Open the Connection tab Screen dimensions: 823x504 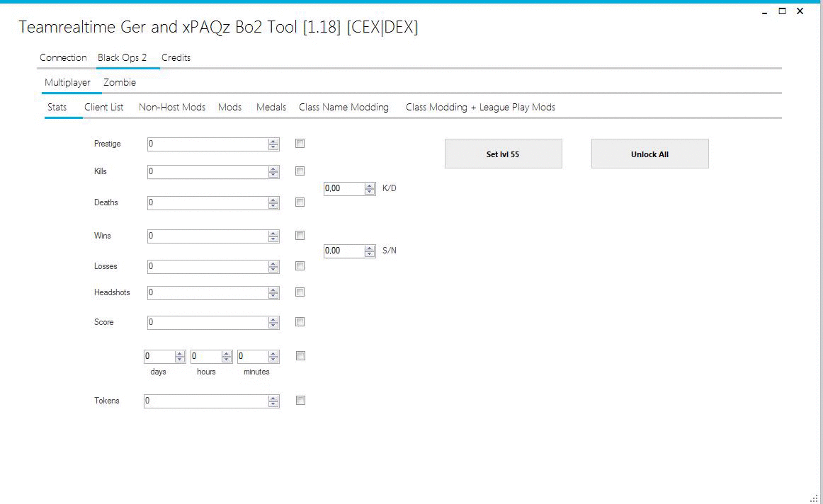click(x=63, y=57)
